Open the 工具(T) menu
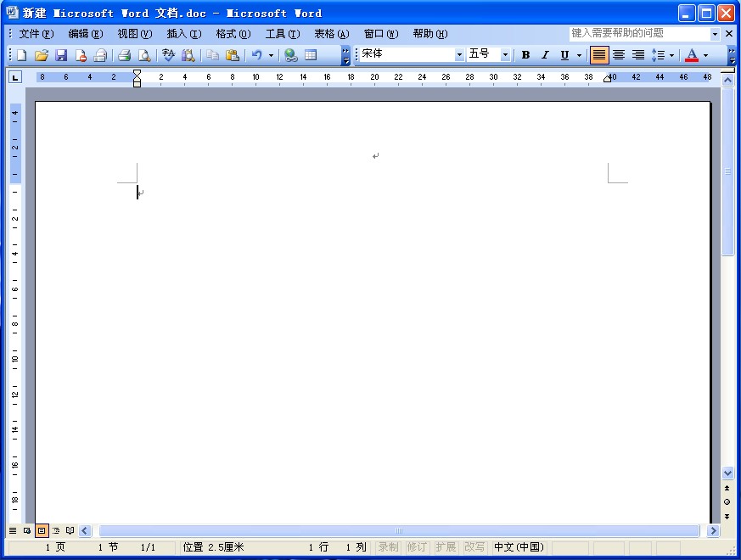Screen dimensions: 741x560 click(x=283, y=34)
